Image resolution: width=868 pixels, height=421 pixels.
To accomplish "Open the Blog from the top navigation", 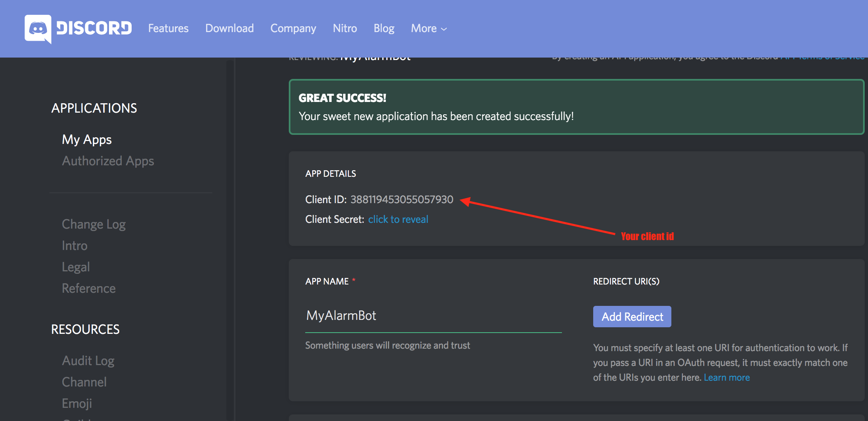I will pos(383,28).
